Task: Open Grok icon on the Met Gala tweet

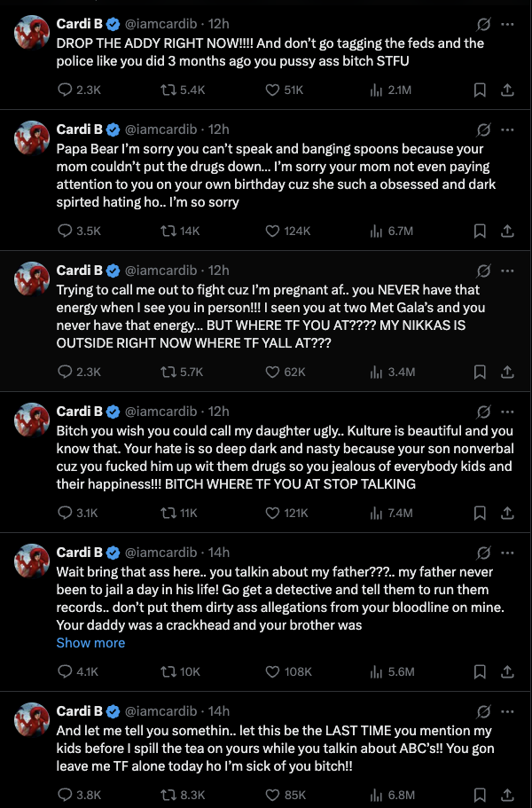Action: pyautogui.click(x=483, y=270)
